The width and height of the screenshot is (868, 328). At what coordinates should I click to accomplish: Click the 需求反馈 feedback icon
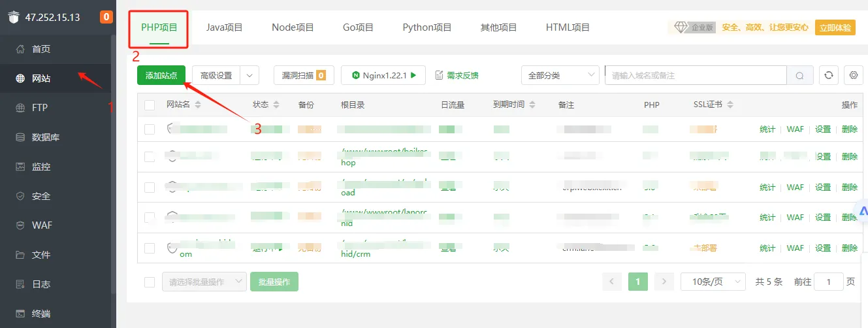click(439, 76)
